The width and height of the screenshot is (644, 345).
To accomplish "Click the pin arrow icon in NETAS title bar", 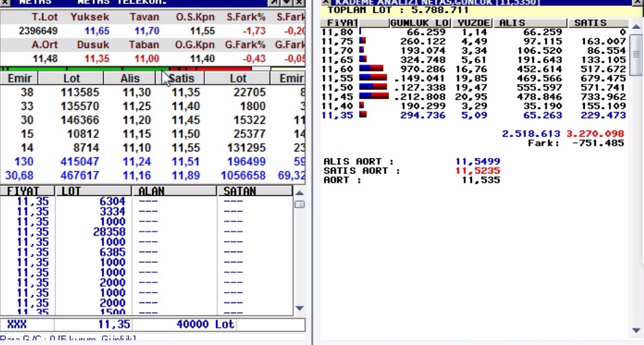I will click(x=274, y=3).
